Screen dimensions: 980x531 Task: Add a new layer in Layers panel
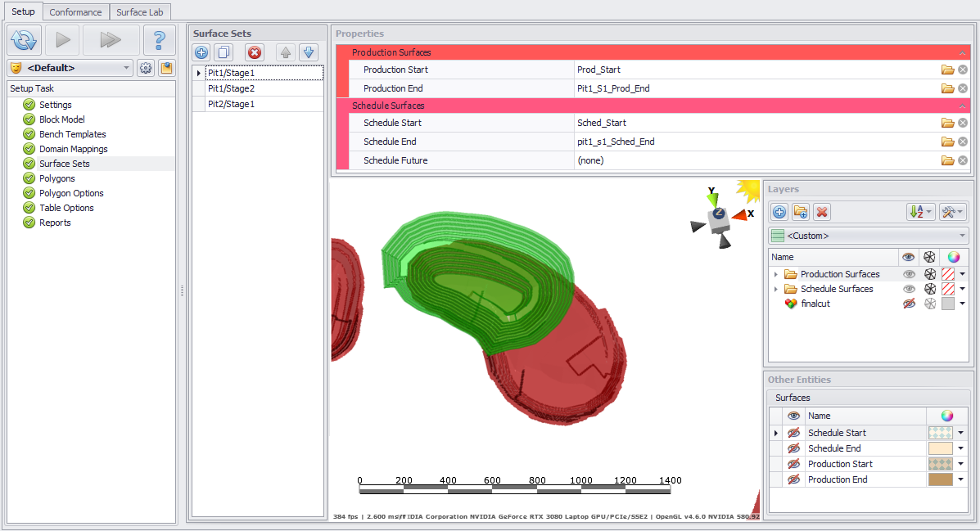779,213
